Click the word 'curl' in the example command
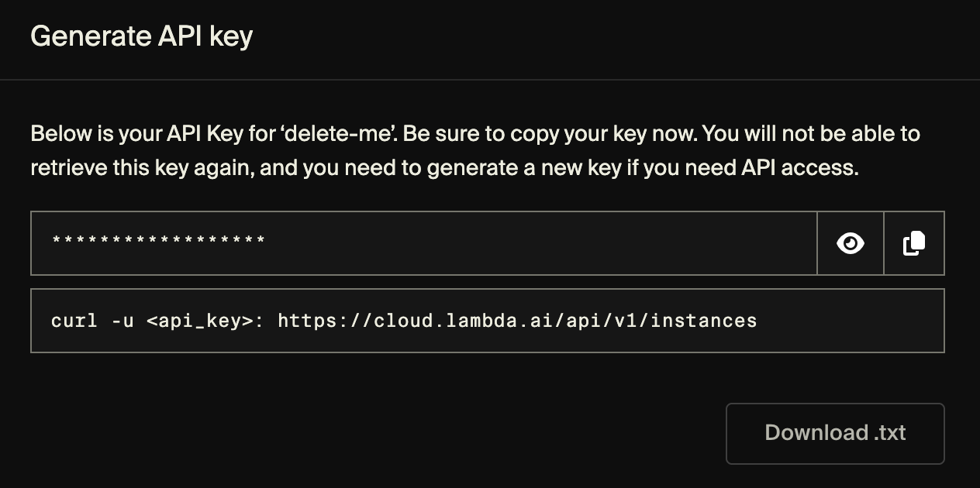Screen dimensions: 980x488 click(x=74, y=321)
